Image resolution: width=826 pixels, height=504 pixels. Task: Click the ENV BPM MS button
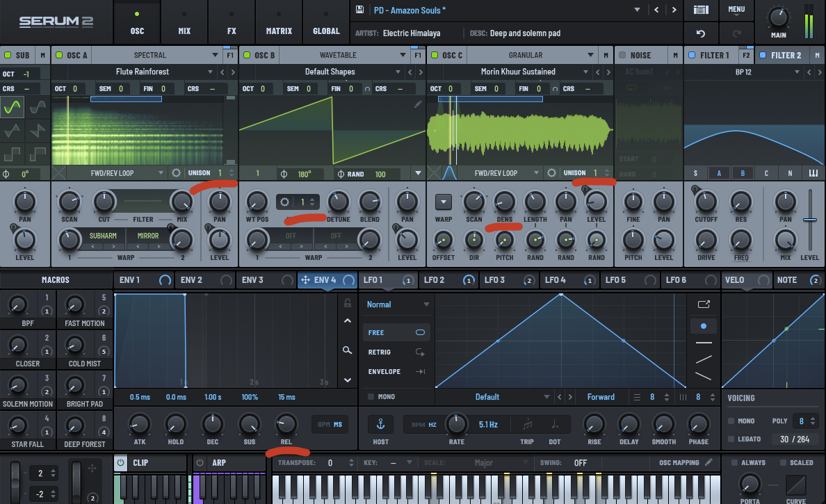tap(330, 424)
